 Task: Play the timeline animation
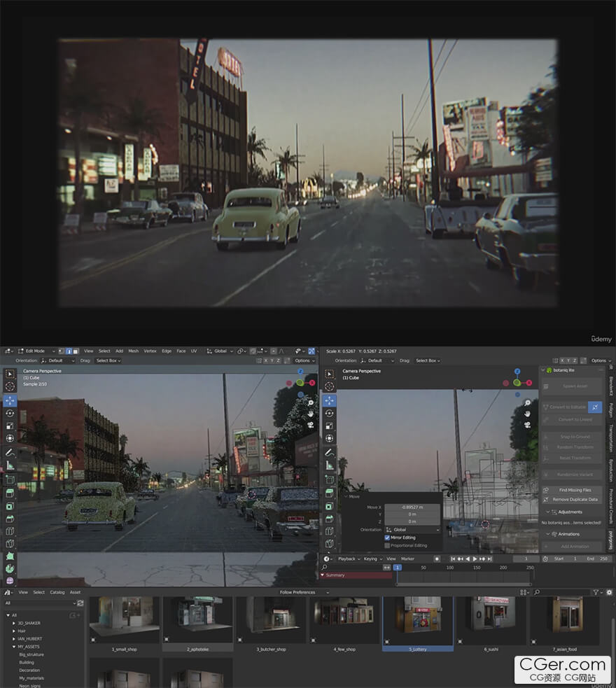click(x=475, y=559)
